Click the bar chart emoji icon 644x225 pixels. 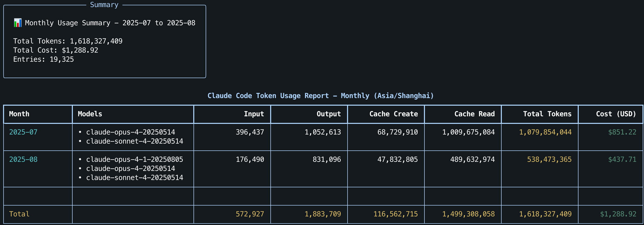(17, 23)
